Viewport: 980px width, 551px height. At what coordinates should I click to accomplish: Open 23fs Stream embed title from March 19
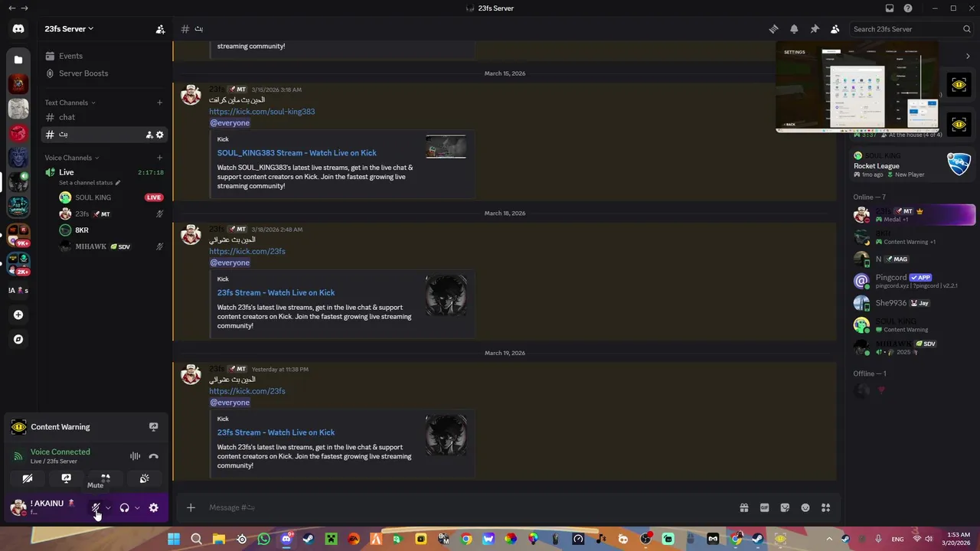[x=276, y=432]
